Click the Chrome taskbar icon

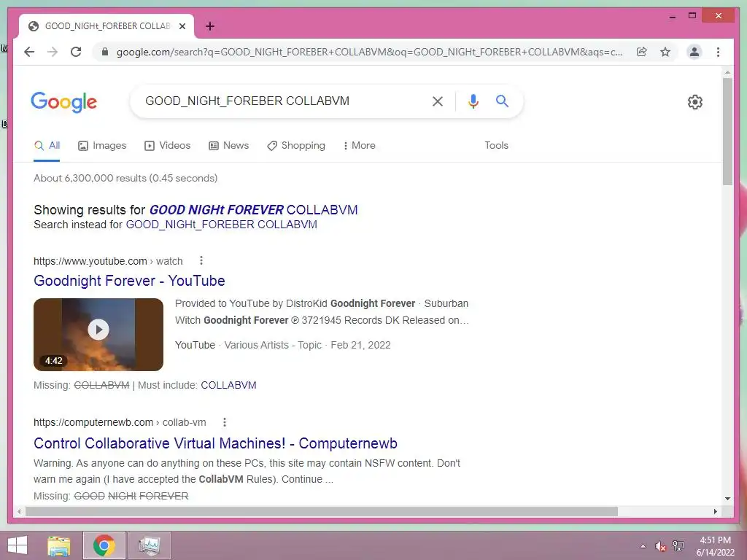[x=104, y=545]
